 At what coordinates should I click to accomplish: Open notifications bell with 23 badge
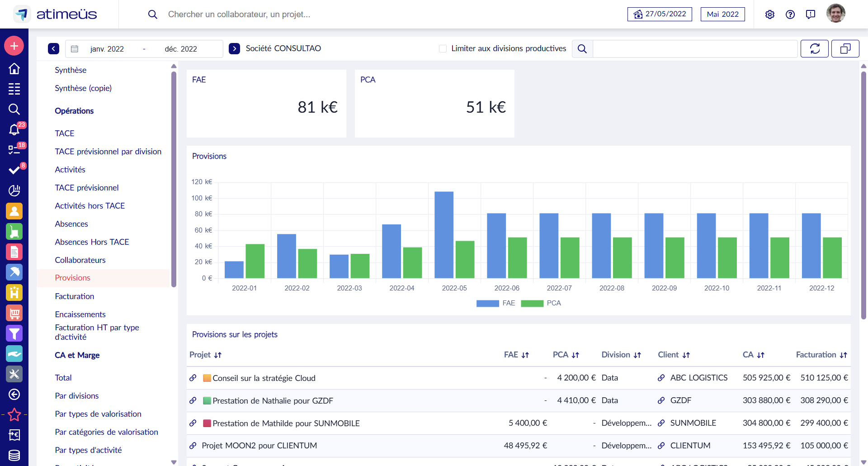[14, 130]
